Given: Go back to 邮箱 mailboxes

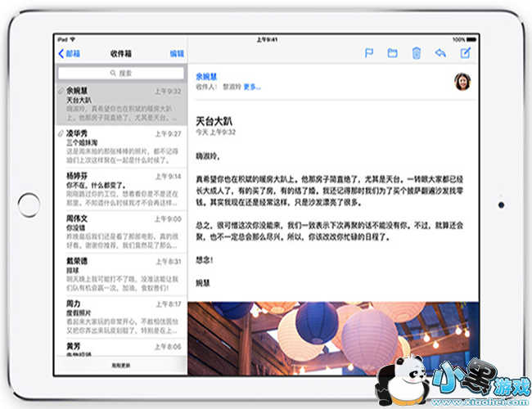Looking at the screenshot, I should [x=70, y=54].
